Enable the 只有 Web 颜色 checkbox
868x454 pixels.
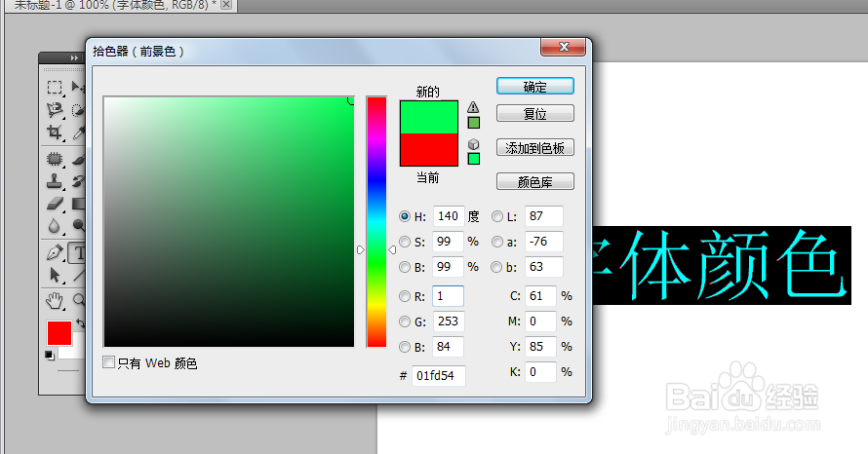click(109, 362)
